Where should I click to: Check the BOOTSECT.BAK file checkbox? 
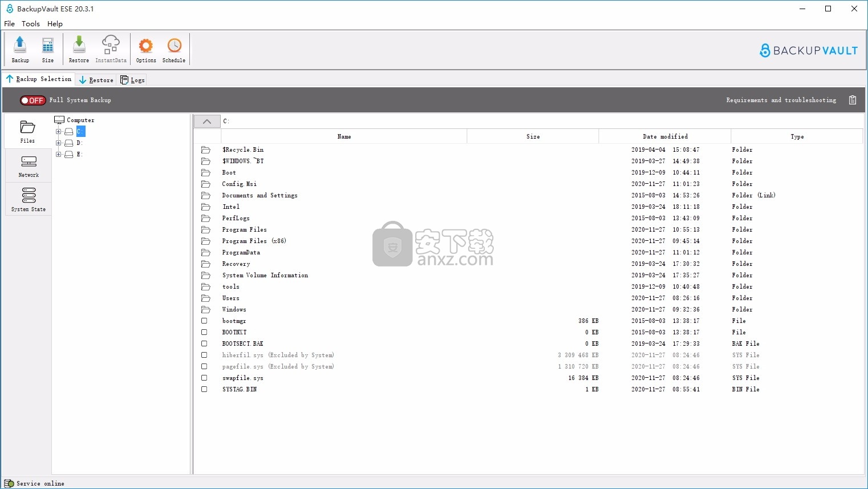pos(204,343)
